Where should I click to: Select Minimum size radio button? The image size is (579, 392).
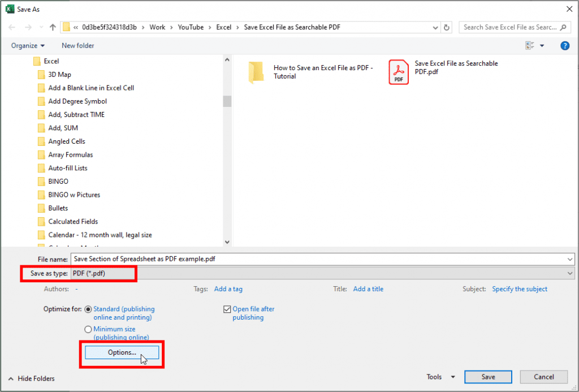88,329
